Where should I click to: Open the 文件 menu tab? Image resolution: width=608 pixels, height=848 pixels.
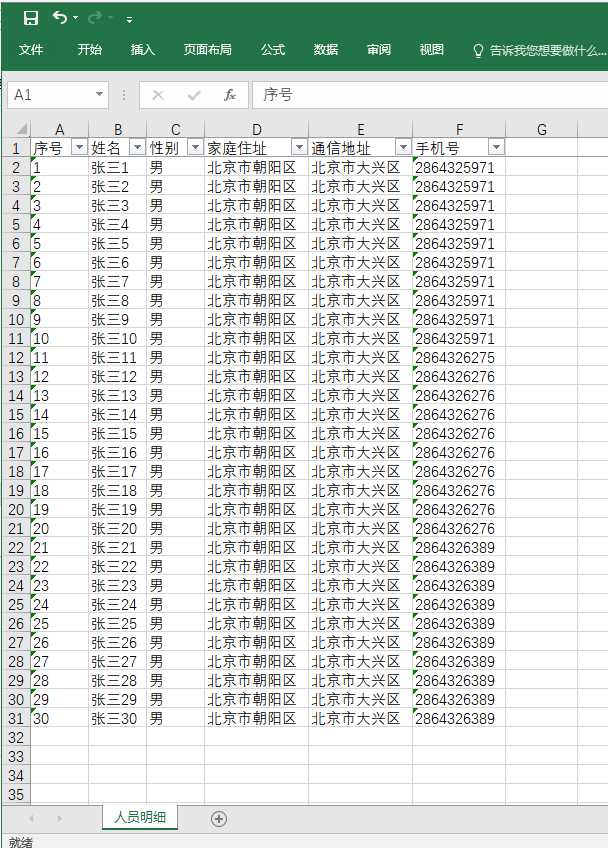click(31, 50)
